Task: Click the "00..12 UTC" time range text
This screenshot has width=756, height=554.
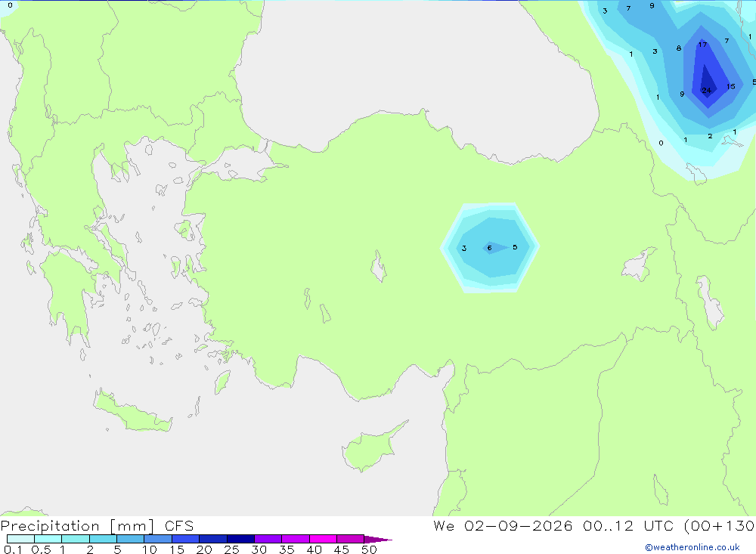Action: (629, 525)
